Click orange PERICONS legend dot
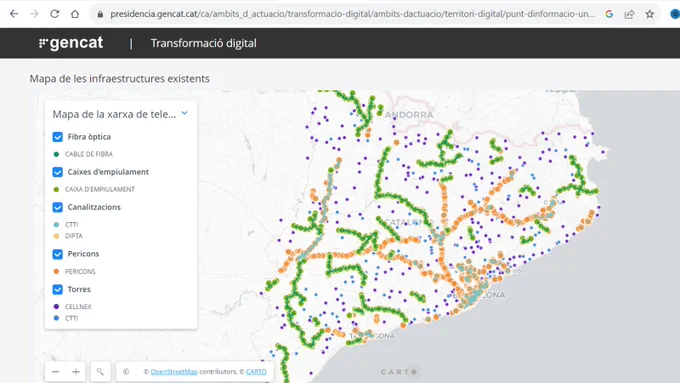Image resolution: width=680 pixels, height=383 pixels. [56, 272]
